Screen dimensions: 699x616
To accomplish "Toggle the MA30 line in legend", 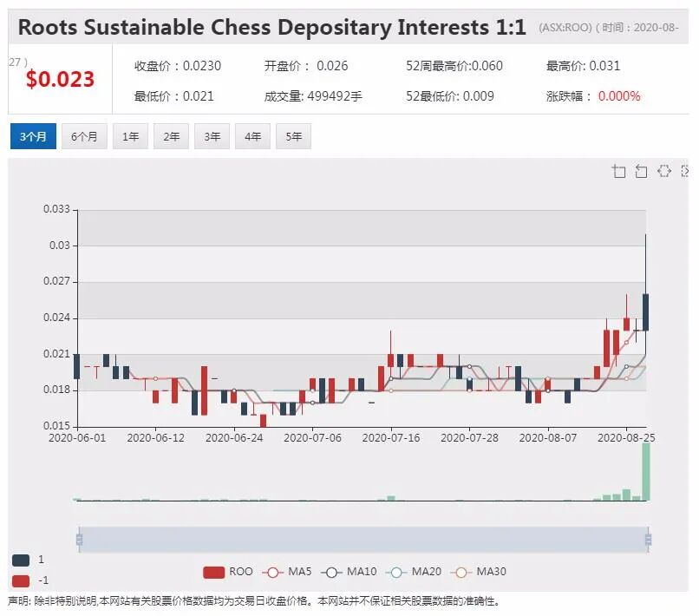I will (479, 572).
